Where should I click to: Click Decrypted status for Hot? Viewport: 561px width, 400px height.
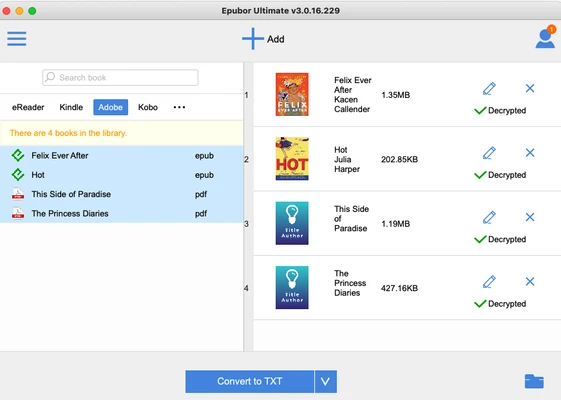pyautogui.click(x=500, y=175)
